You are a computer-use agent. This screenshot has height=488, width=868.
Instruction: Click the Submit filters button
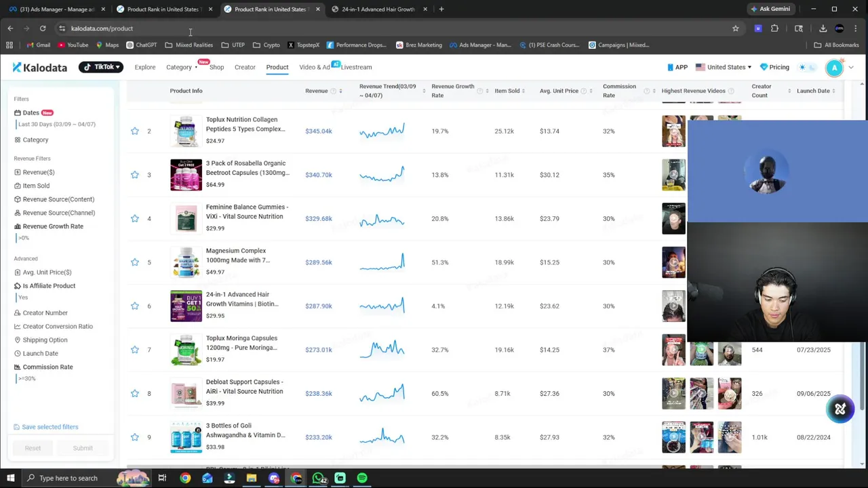click(83, 448)
